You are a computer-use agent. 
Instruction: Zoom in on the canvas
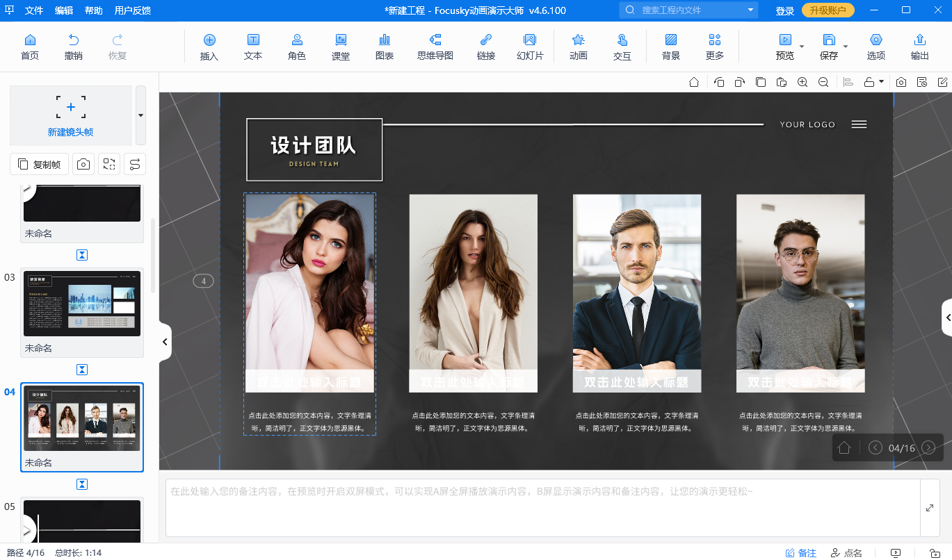click(x=802, y=82)
